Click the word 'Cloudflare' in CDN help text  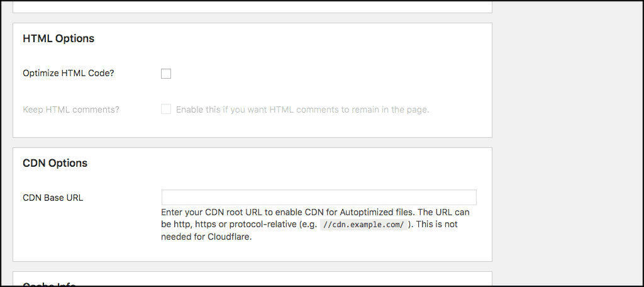(229, 237)
